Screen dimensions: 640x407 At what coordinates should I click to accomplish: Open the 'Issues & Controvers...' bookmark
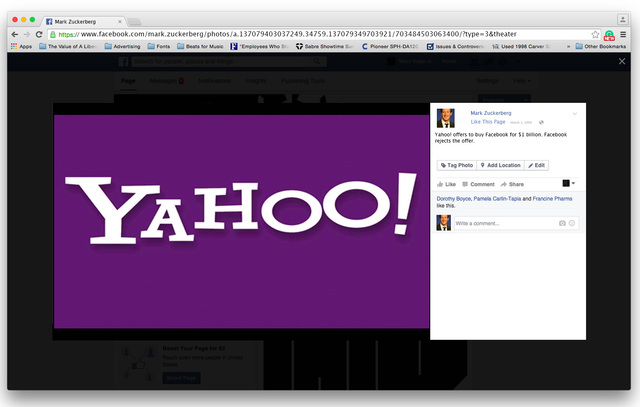456,46
